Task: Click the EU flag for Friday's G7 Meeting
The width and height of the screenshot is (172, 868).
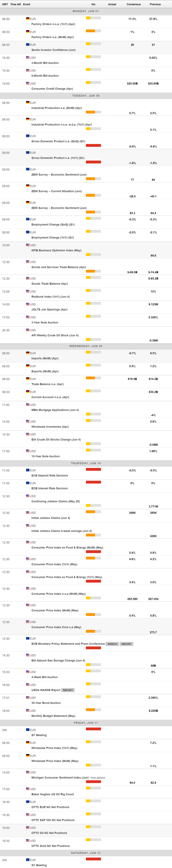Action: 28,729
